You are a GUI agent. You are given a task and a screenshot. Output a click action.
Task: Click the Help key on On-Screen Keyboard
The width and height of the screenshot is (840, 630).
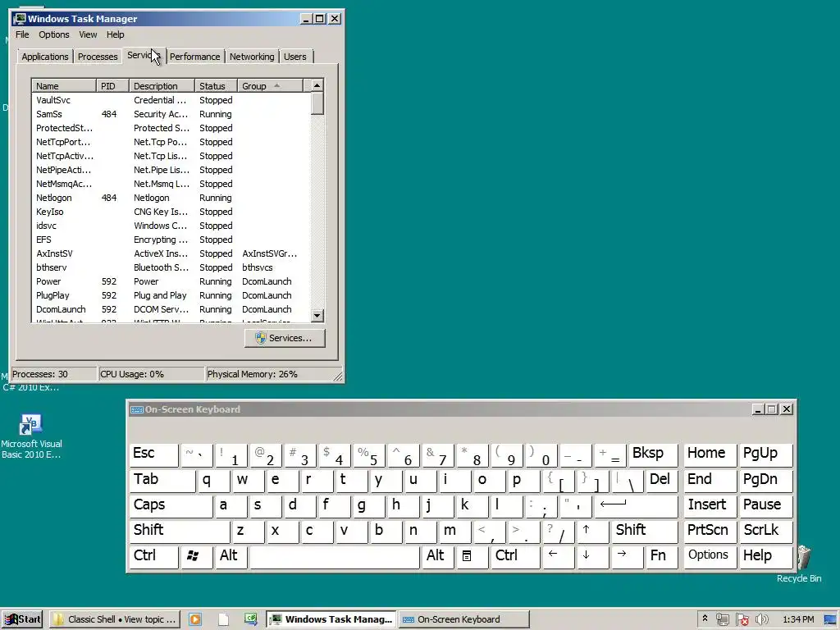765,557
